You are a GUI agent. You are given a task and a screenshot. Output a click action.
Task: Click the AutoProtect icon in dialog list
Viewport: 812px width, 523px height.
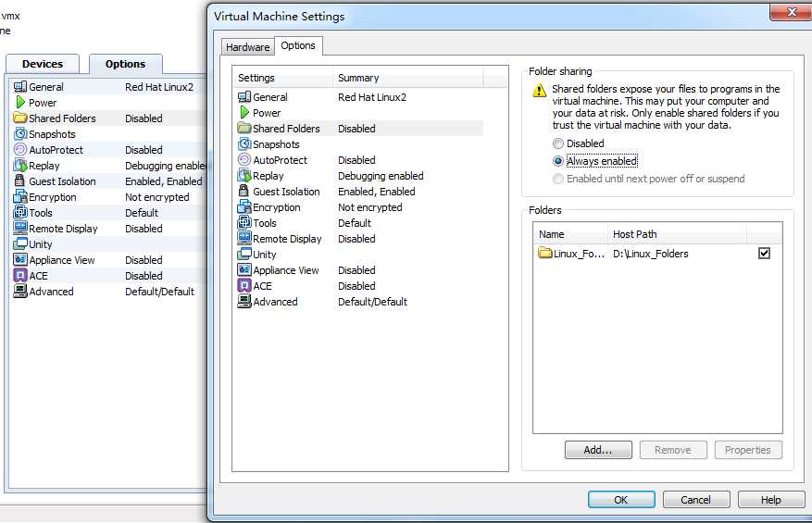point(244,159)
